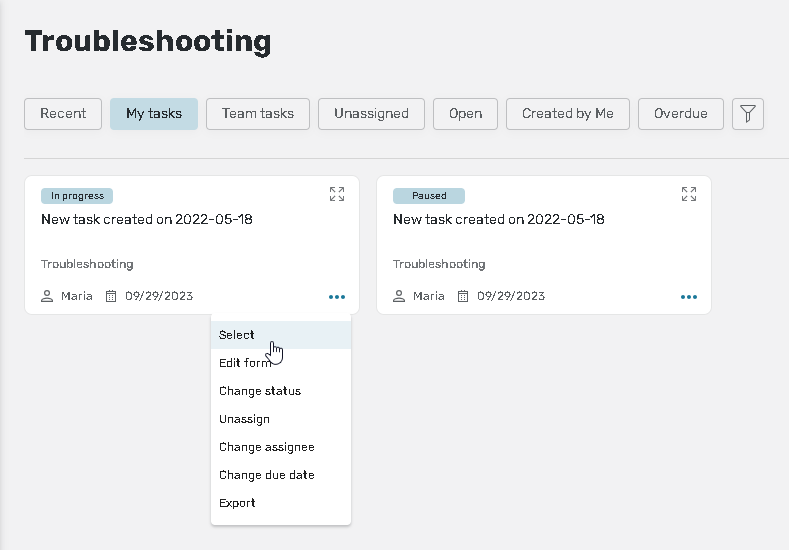789x550 pixels.
Task: Toggle the Team tasks filter
Action: (258, 114)
